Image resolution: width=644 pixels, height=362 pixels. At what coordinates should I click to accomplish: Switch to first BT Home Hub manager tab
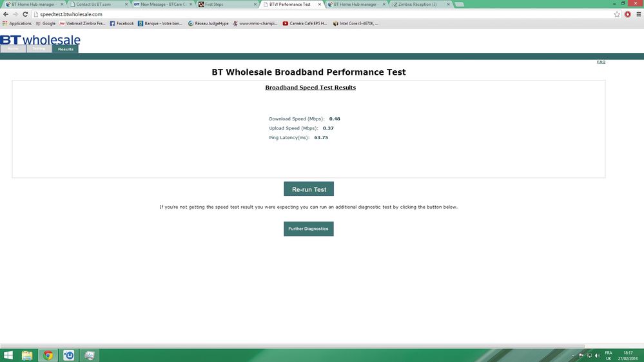(34, 4)
